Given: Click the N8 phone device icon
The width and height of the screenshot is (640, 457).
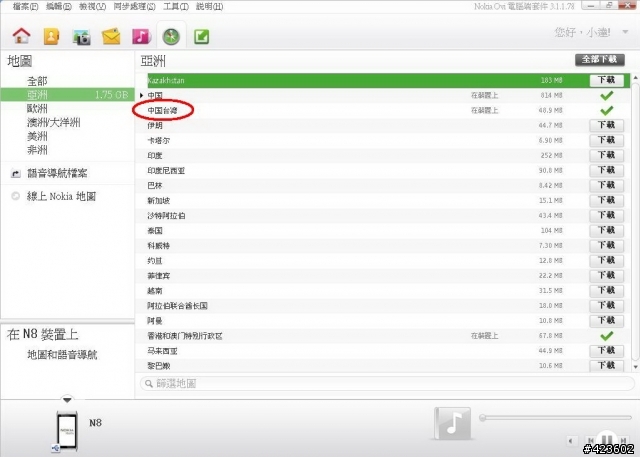Looking at the screenshot, I should 67,432.
